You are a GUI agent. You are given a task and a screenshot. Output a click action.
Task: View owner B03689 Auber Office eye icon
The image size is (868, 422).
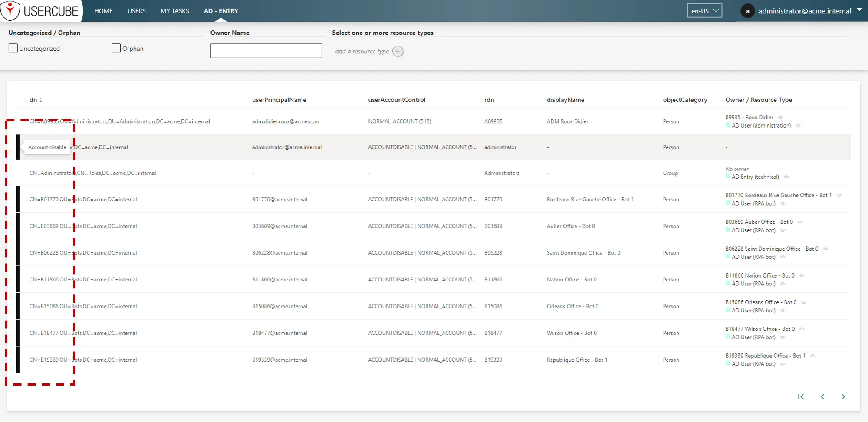800,222
